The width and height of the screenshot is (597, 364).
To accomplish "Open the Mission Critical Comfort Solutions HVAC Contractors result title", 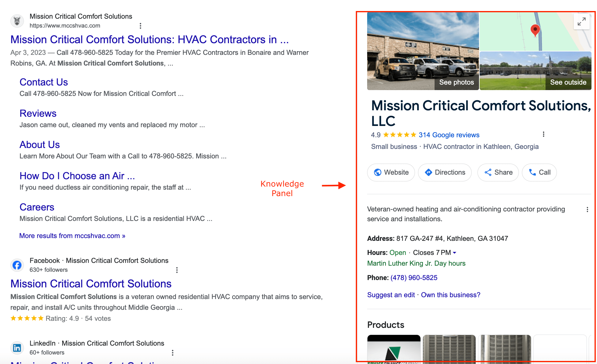I will [150, 40].
